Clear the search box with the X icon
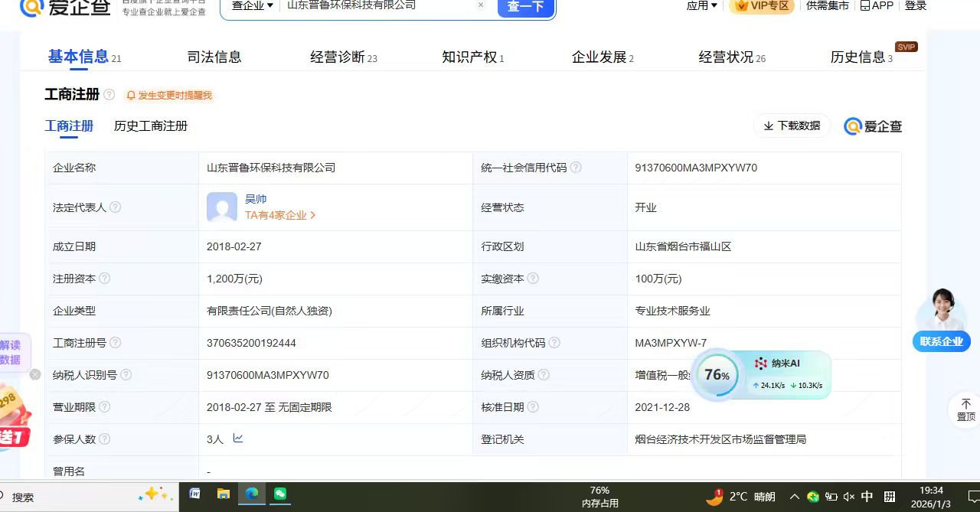The height and width of the screenshot is (512, 980). [481, 5]
